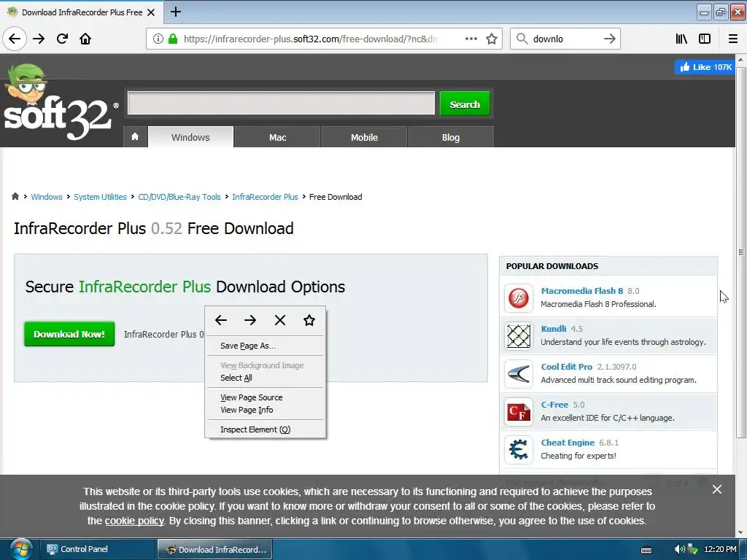
Task: Open the Blog nav tab
Action: click(x=451, y=137)
